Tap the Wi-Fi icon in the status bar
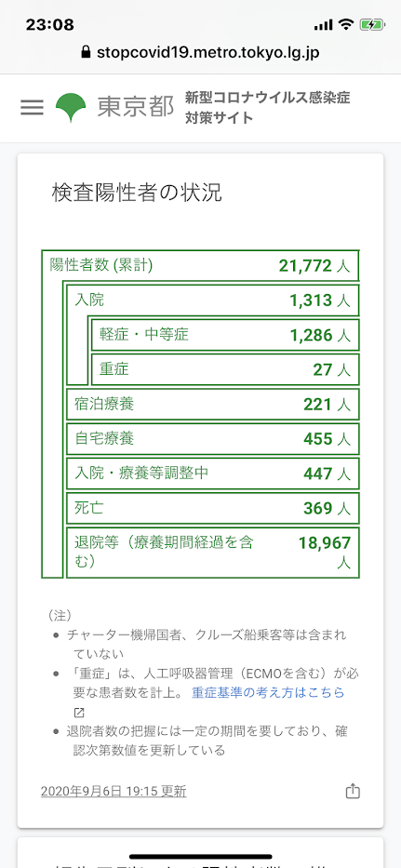The width and height of the screenshot is (401, 868). tap(346, 24)
